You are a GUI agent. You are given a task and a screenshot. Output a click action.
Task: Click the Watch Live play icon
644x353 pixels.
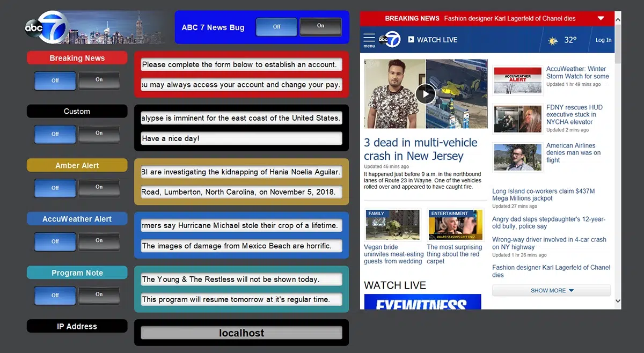pos(411,39)
